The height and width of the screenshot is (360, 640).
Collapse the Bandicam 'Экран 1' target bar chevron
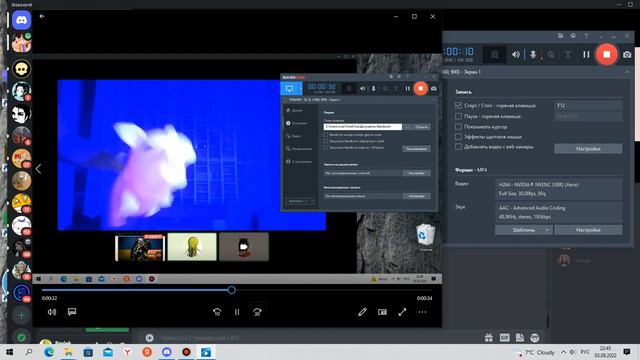627,72
